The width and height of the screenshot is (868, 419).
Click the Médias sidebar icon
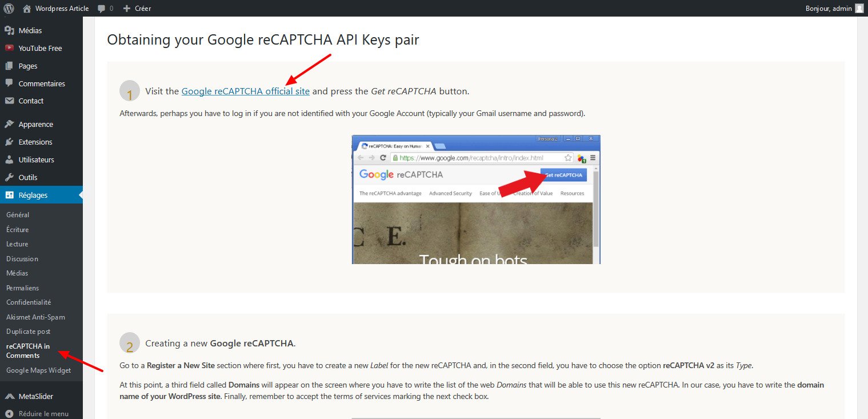[9, 30]
